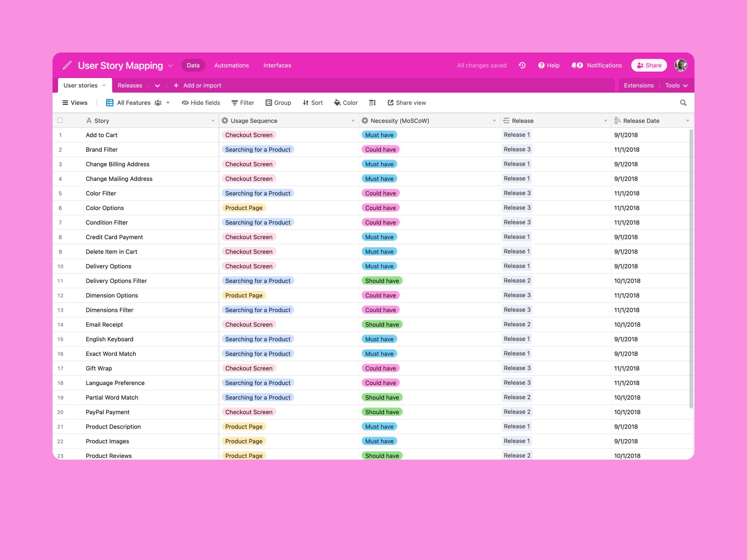Image resolution: width=747 pixels, height=560 pixels.
Task: Click the Should have tag in Delivery Options Filter row
Action: 382,281
